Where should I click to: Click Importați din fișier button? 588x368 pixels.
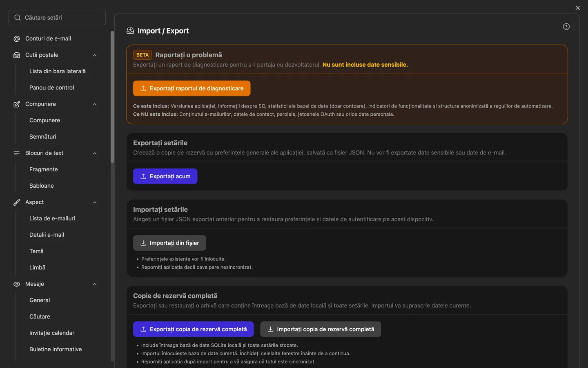tap(169, 243)
